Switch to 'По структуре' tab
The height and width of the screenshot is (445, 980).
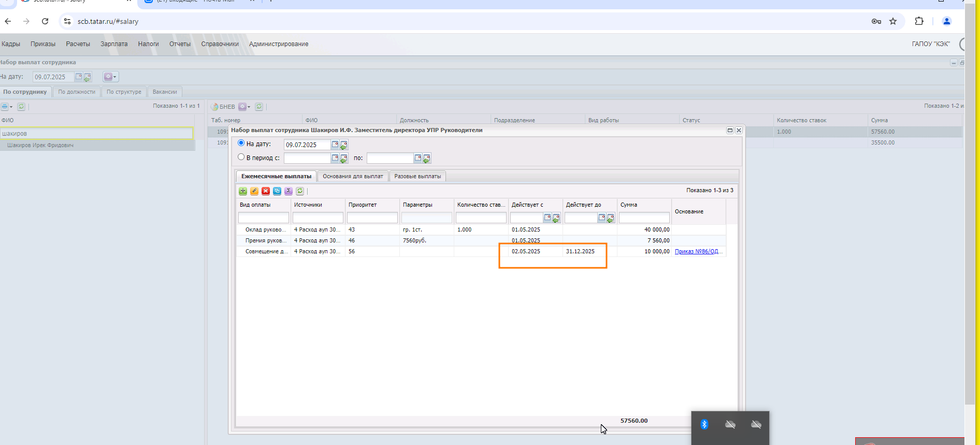[x=124, y=92]
